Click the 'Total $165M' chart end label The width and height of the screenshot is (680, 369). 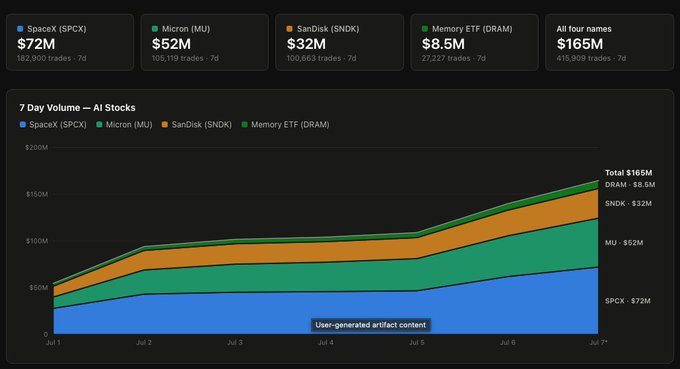[628, 173]
